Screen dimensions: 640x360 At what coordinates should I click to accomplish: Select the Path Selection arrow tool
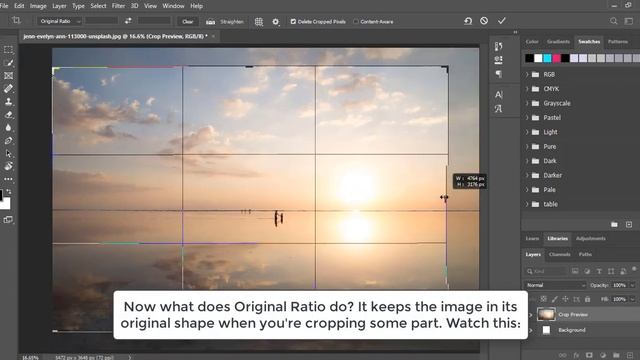tap(8, 154)
